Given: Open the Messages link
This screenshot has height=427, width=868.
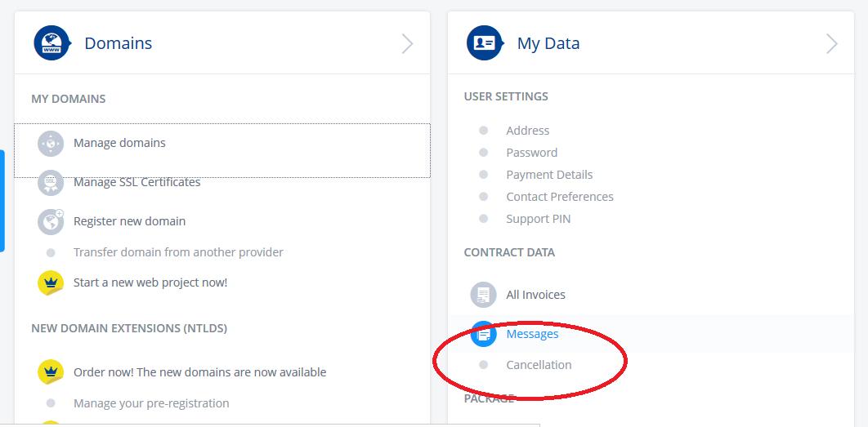Looking at the screenshot, I should (x=532, y=334).
